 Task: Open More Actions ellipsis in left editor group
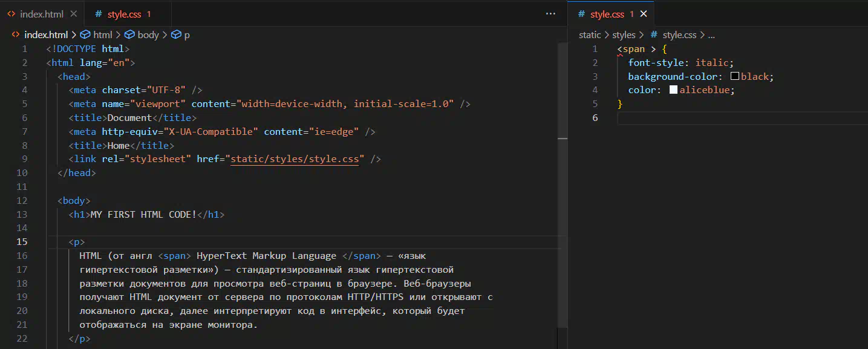click(x=550, y=13)
